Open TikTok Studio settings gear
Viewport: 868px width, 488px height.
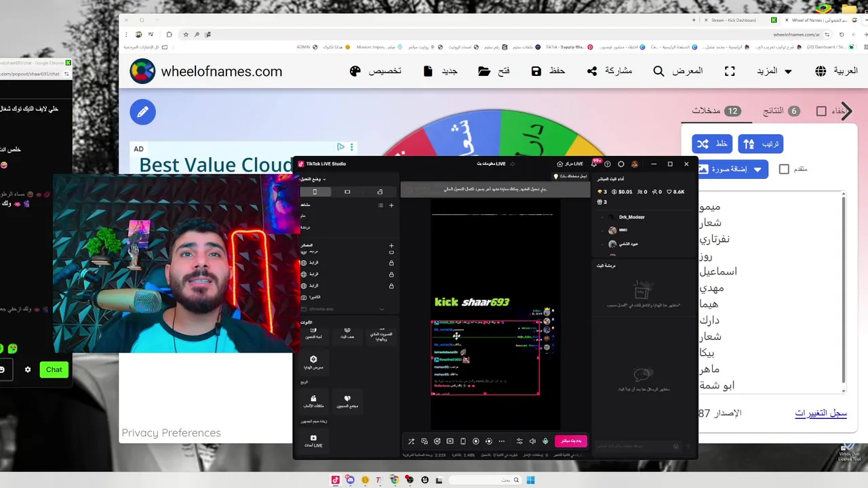(x=620, y=164)
